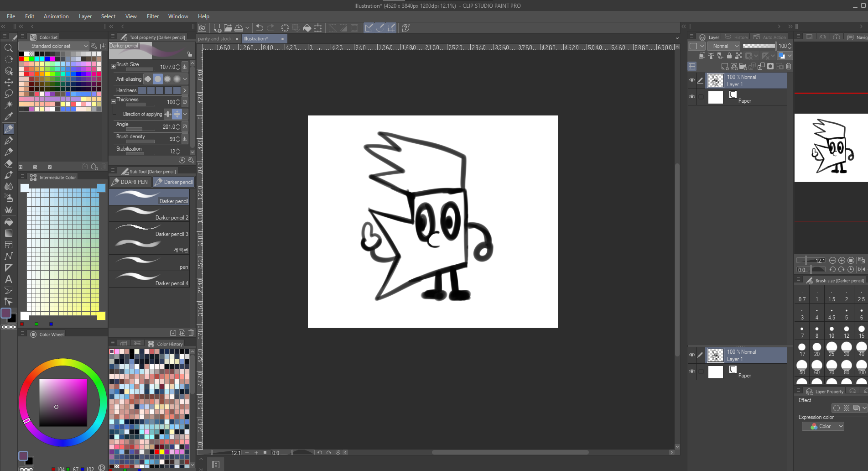Switch to the panty and stocking document tab

[x=215, y=39]
